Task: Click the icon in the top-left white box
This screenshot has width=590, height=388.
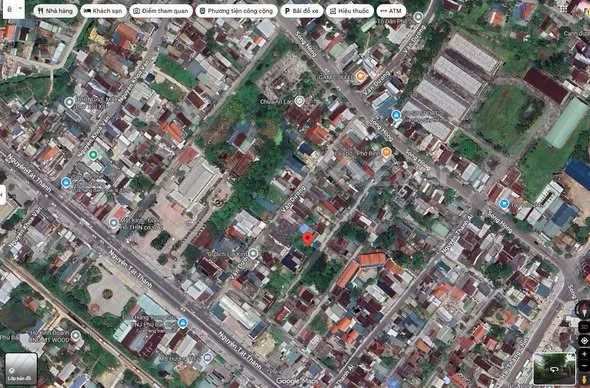Action: [x=9, y=9]
